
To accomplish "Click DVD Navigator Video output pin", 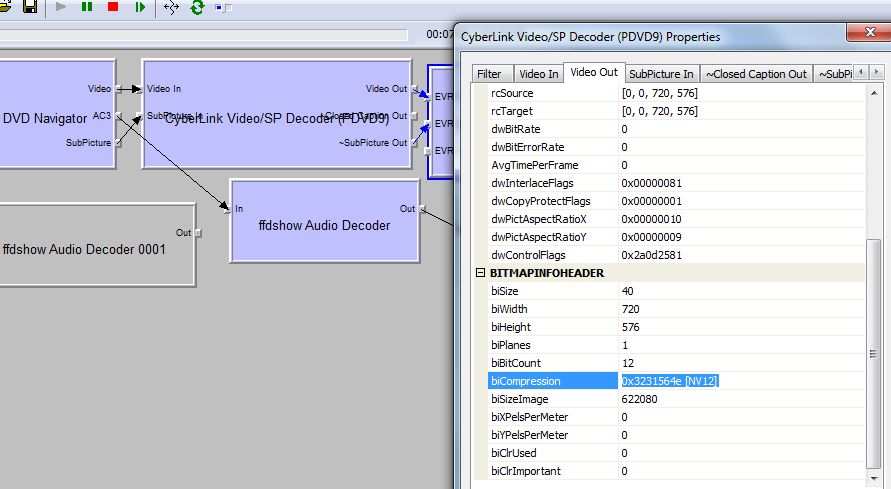I will click(x=118, y=89).
